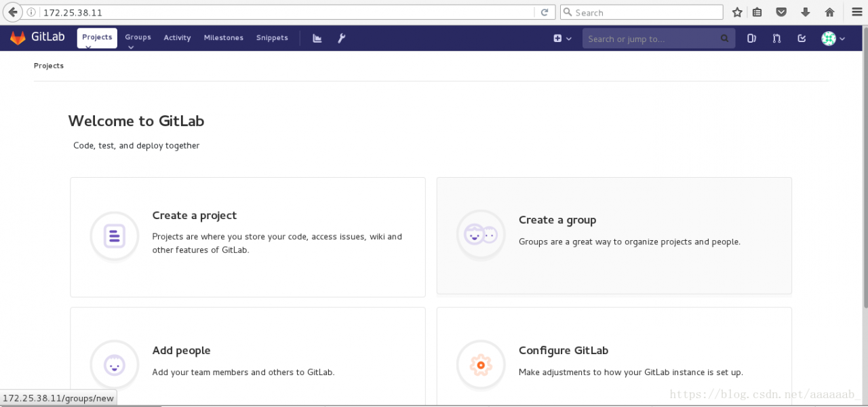Open instance statistics chart icon

317,38
